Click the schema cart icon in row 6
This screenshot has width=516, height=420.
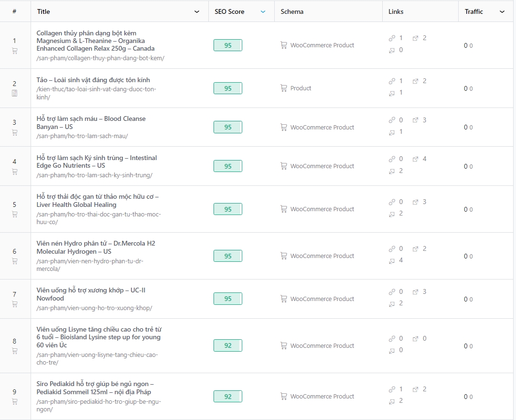(x=283, y=256)
